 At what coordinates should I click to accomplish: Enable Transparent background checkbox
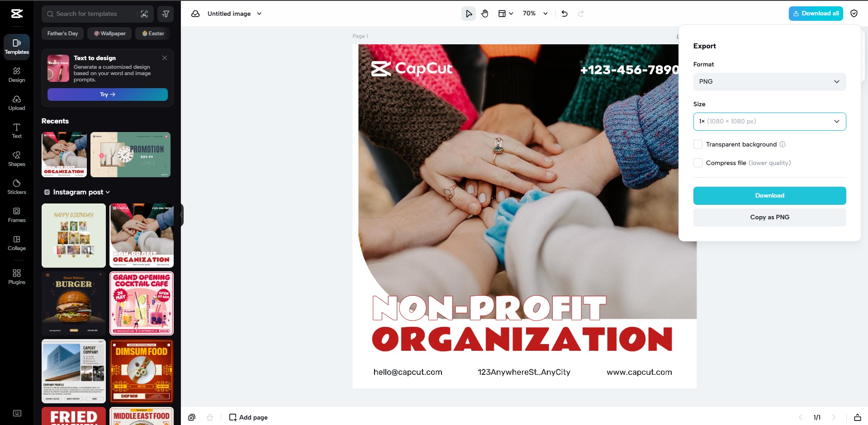tap(698, 144)
